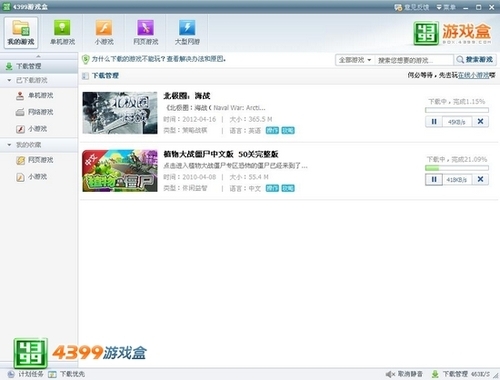Go to the 网页游戏 top tab
This screenshot has height=380, width=500.
[146, 32]
